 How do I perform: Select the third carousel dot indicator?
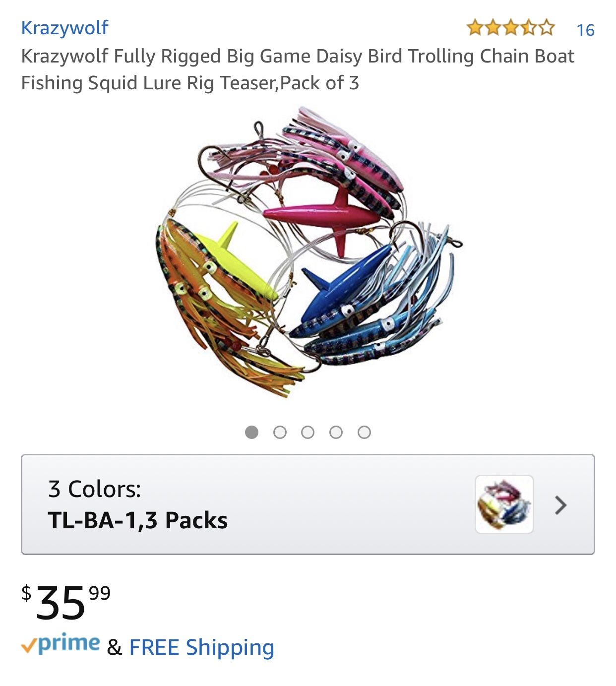pos(309,432)
